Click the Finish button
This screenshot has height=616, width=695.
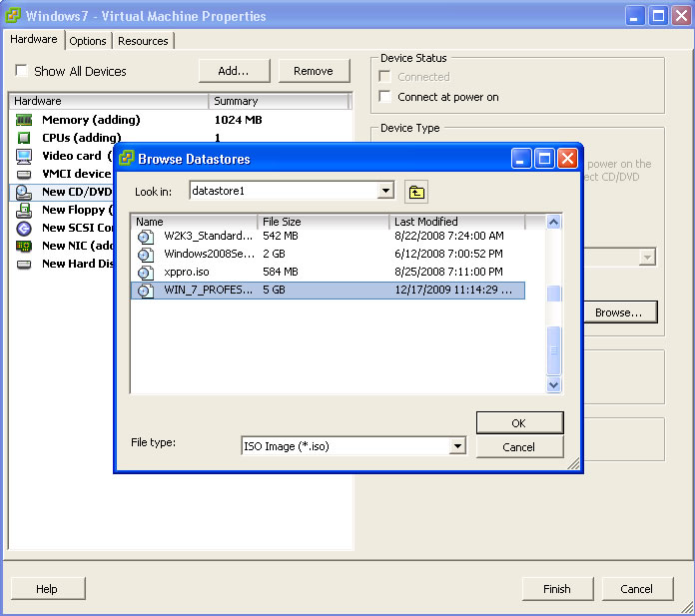pyautogui.click(x=557, y=589)
